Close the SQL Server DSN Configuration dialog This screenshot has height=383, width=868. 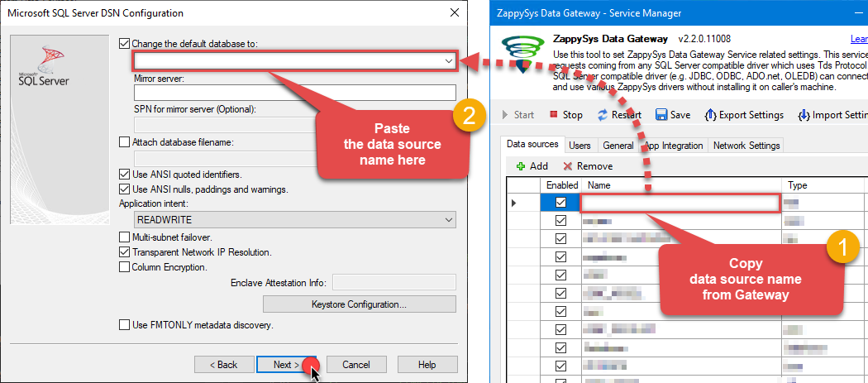pos(455,12)
